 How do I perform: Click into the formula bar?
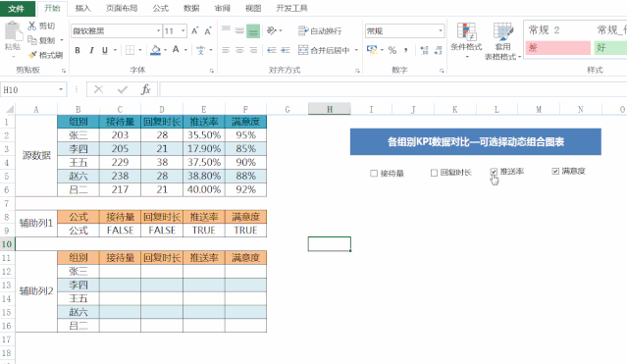pyautogui.click(x=393, y=89)
